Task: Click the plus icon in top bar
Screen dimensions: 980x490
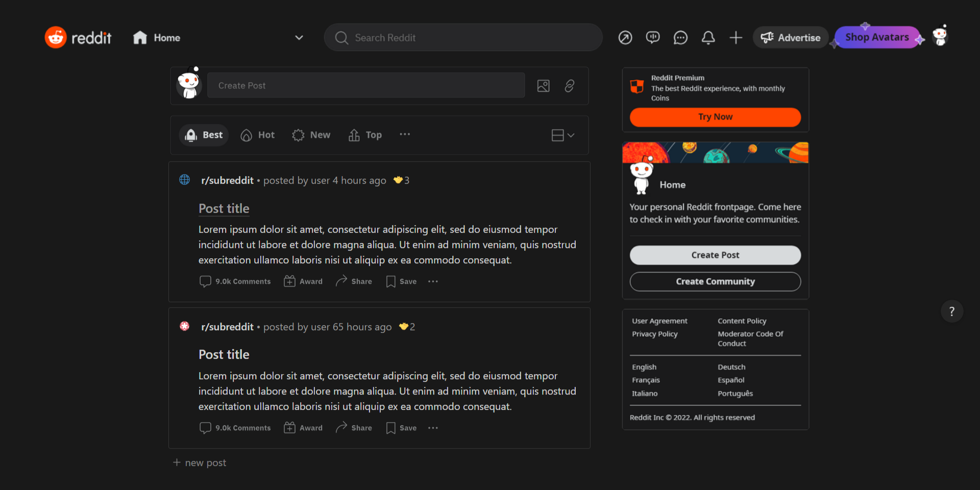Action: click(736, 38)
